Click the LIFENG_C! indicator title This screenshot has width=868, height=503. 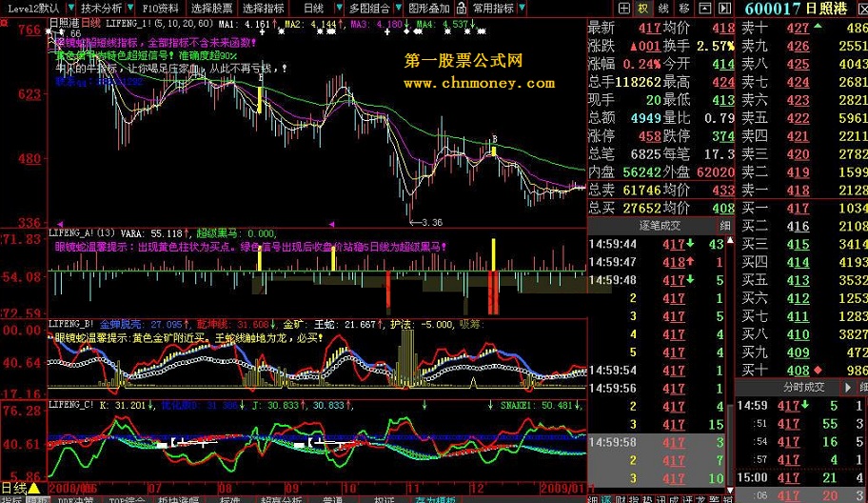click(71, 406)
